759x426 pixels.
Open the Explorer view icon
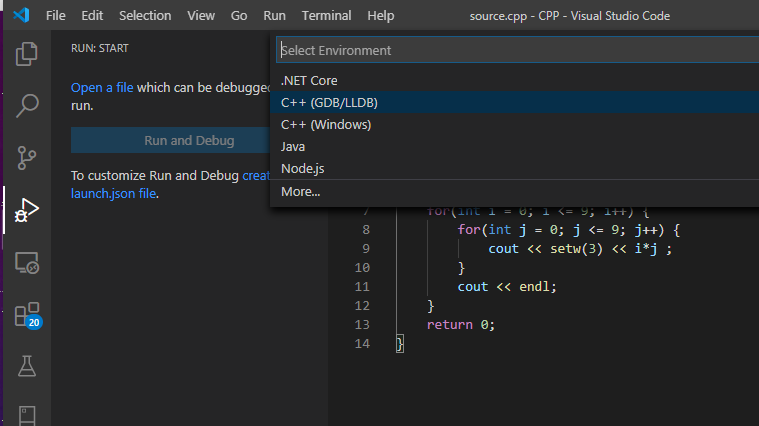pos(27,54)
